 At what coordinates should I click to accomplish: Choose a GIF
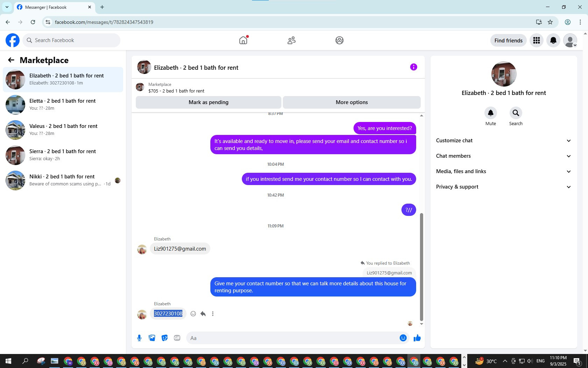click(177, 338)
